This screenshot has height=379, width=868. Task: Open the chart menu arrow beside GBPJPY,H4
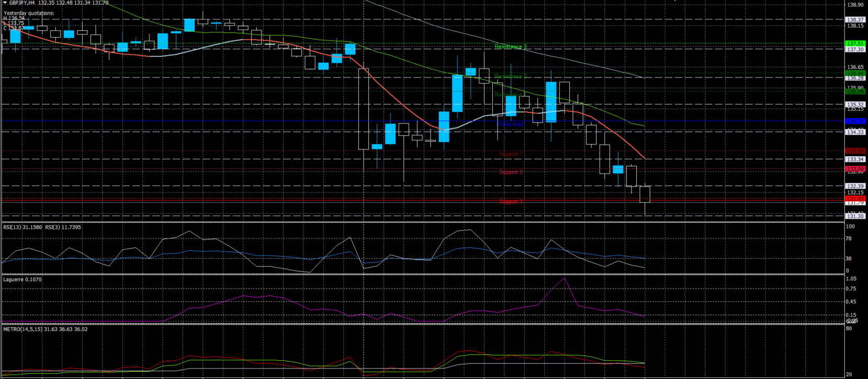tap(5, 3)
